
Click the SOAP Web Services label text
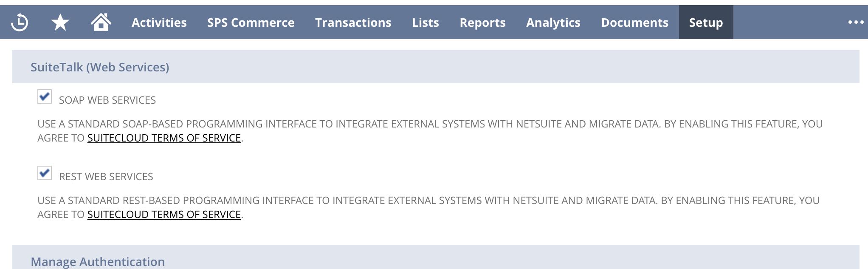[x=107, y=100]
